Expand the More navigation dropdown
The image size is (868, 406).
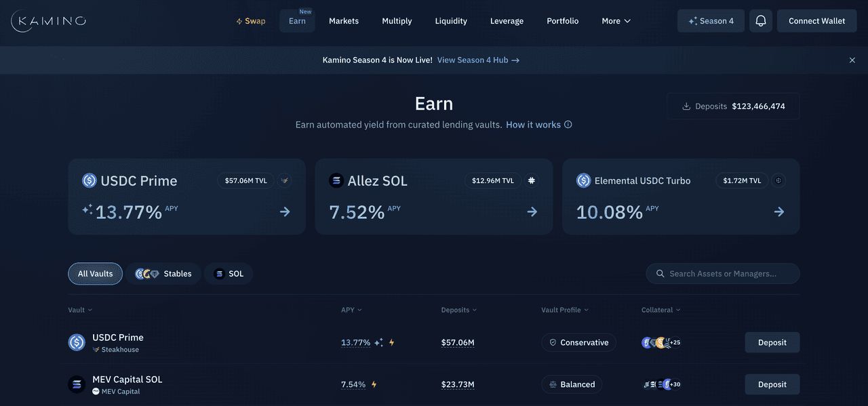coord(616,21)
